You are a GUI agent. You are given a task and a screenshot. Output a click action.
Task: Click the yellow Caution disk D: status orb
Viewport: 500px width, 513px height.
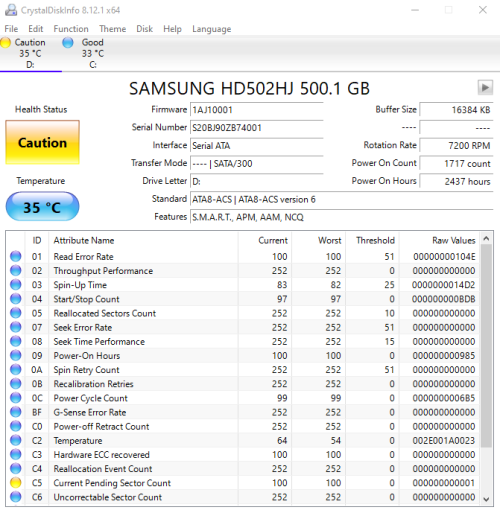(5, 43)
